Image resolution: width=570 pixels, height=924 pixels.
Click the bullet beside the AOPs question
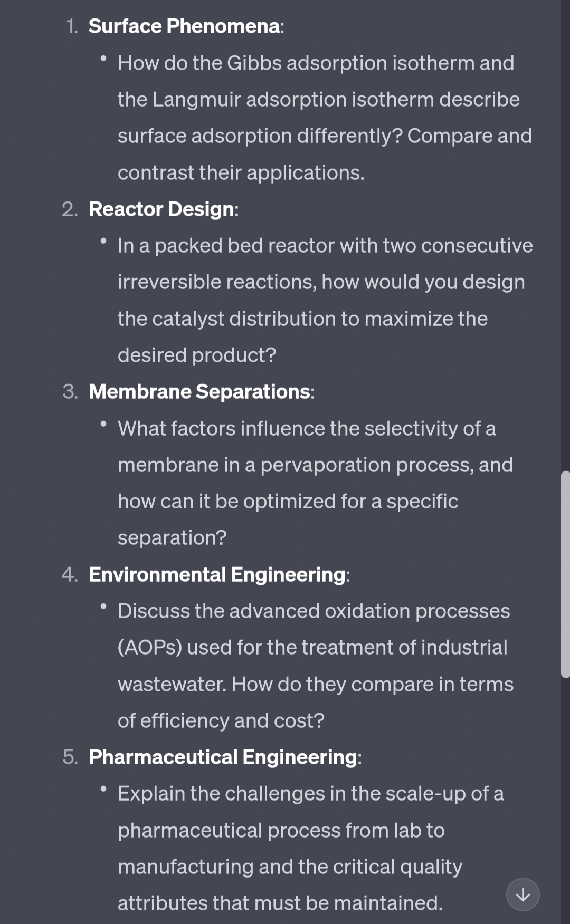point(104,607)
